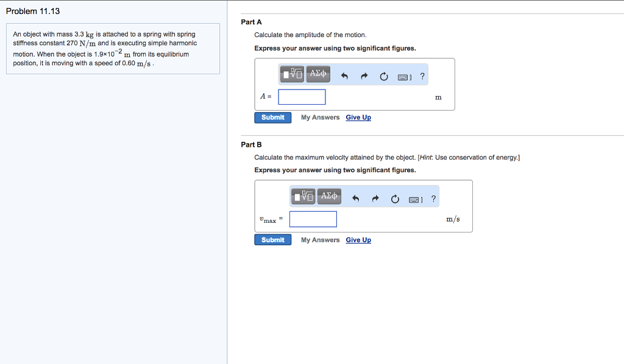624x364 pixels.
Task: Click the amplitude A answer input box
Action: pos(302,97)
